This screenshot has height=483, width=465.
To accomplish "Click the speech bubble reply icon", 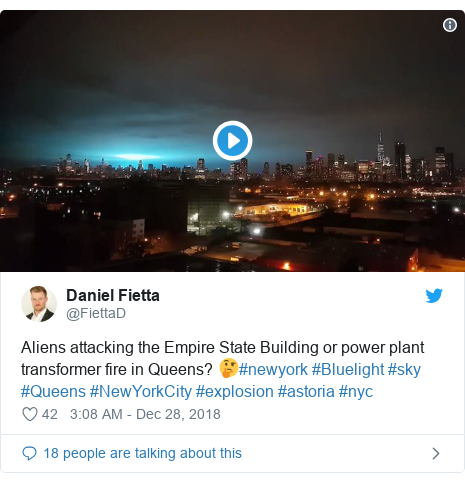I will pyautogui.click(x=29, y=453).
